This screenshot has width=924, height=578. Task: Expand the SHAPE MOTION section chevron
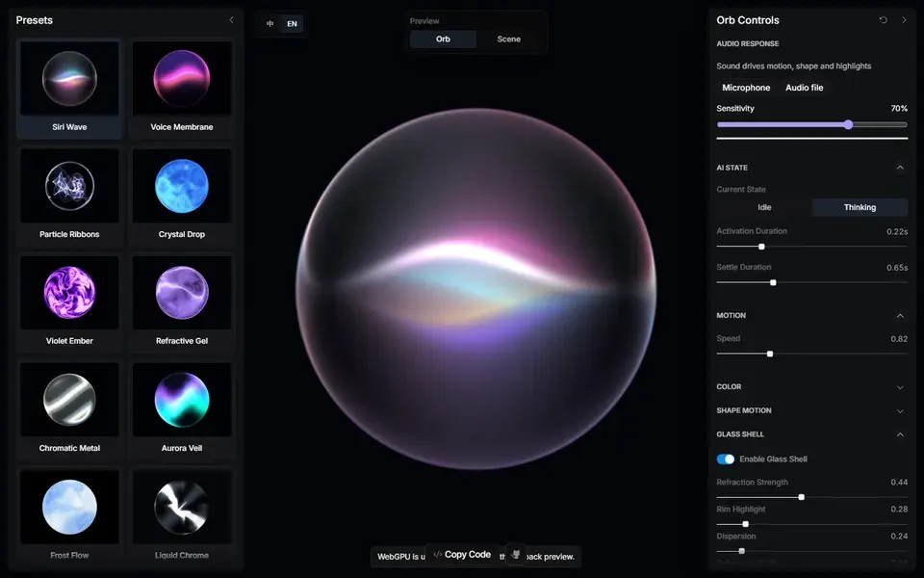pos(900,410)
